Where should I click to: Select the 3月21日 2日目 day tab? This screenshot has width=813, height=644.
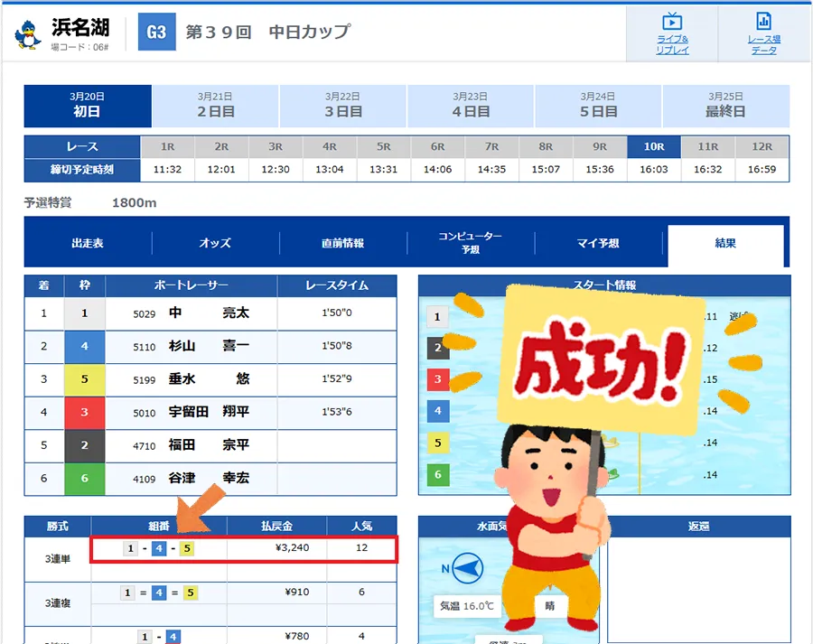(x=215, y=106)
